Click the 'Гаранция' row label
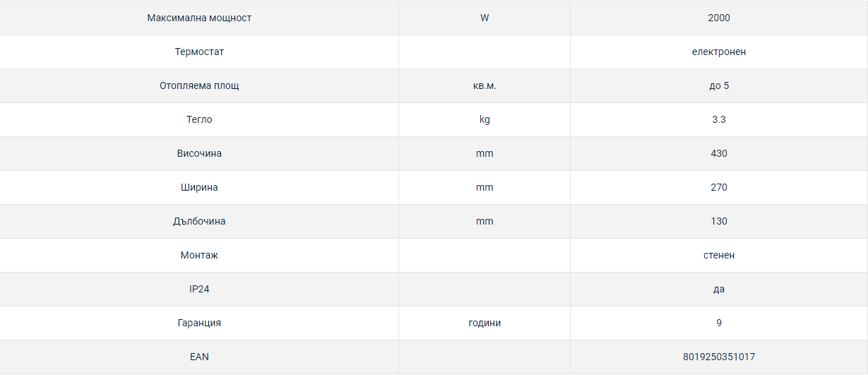The height and width of the screenshot is (375, 868). (199, 323)
